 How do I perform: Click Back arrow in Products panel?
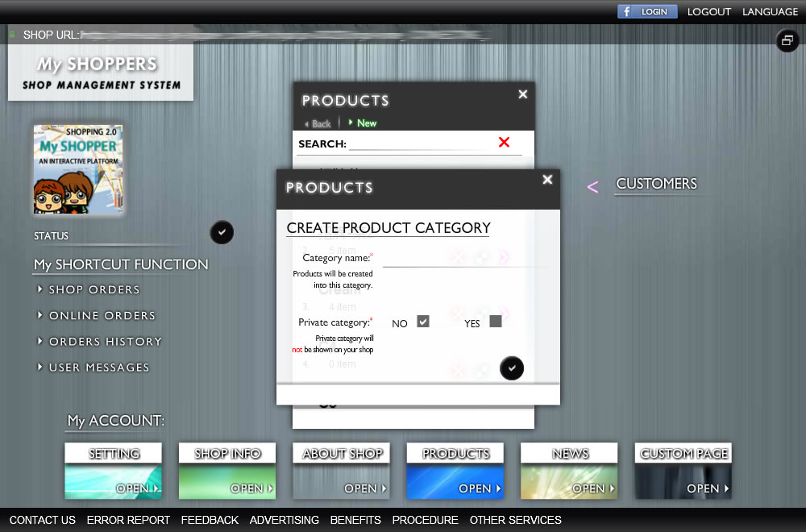tap(318, 123)
